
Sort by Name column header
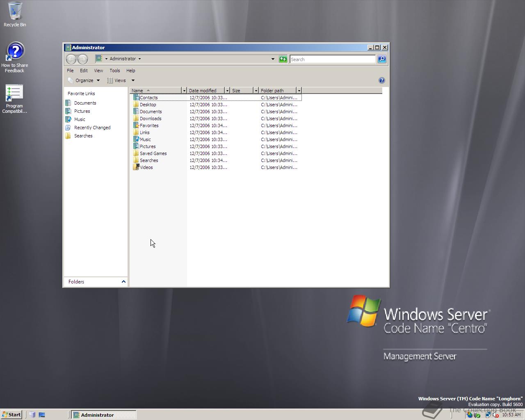coord(156,91)
